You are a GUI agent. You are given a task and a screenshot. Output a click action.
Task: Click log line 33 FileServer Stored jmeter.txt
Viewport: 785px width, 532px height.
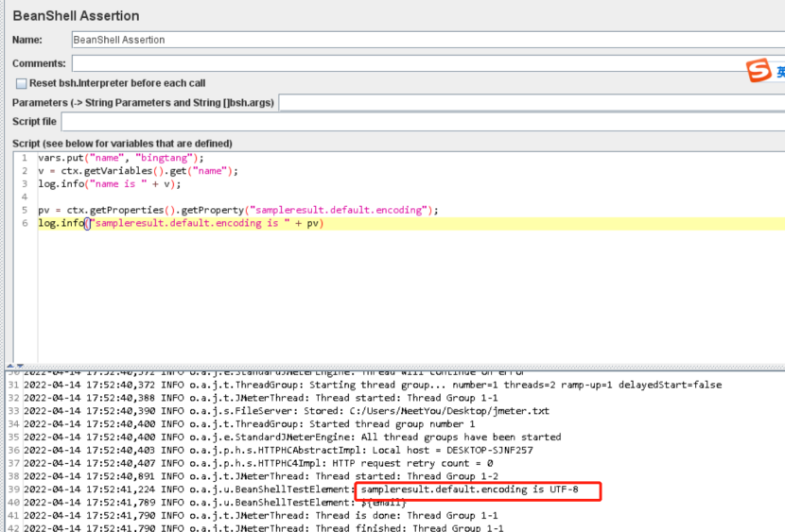[287, 411]
